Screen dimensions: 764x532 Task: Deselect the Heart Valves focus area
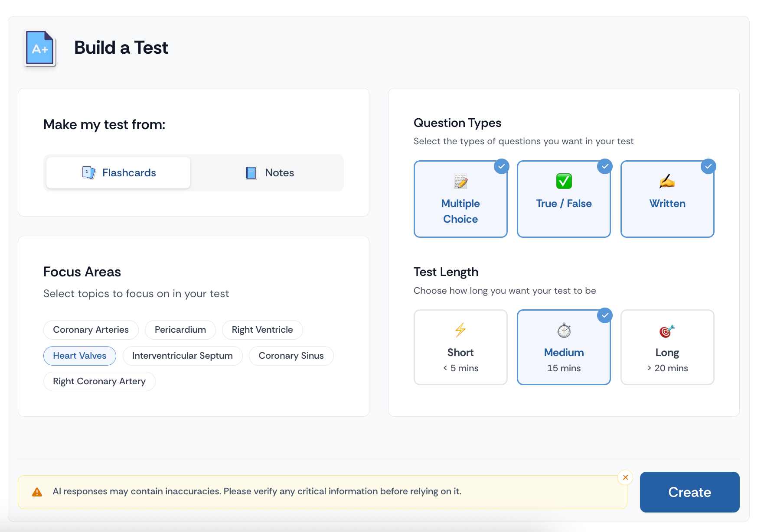click(80, 356)
